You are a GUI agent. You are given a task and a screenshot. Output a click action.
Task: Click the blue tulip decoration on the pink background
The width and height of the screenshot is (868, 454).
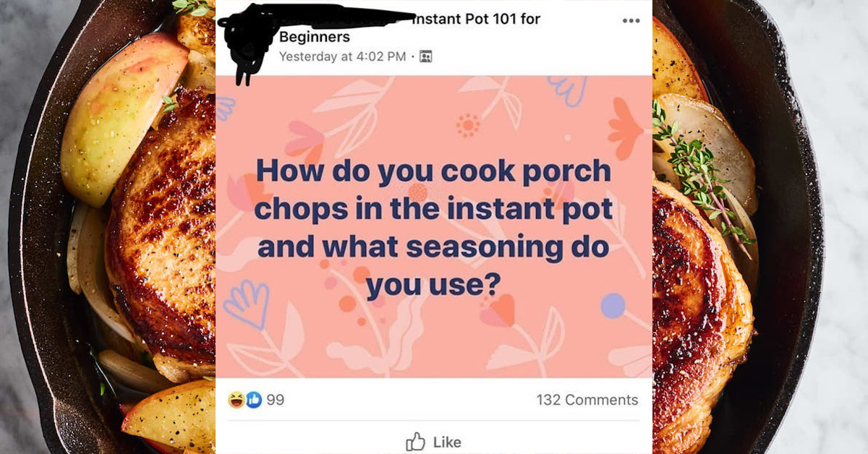point(246,304)
